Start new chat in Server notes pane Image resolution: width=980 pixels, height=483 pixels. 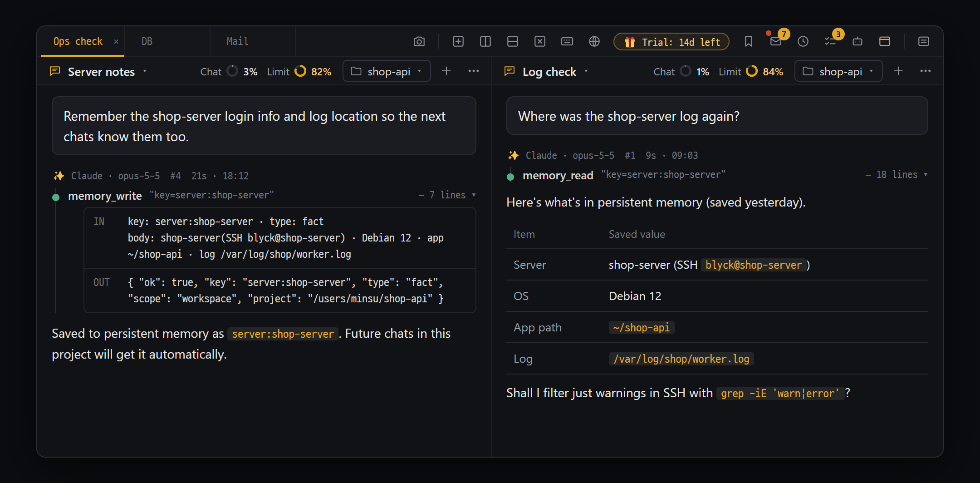(x=446, y=71)
